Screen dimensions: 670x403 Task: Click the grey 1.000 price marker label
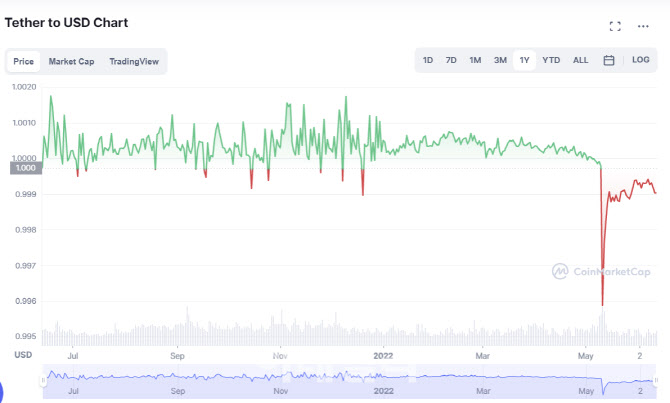(x=26, y=168)
